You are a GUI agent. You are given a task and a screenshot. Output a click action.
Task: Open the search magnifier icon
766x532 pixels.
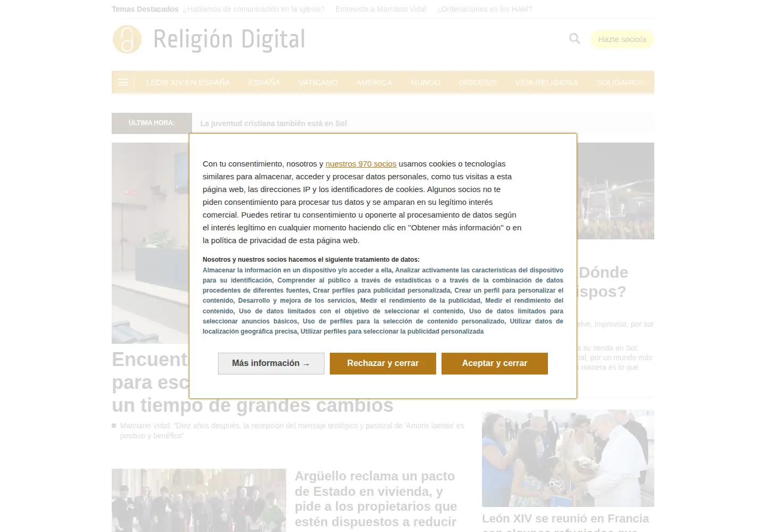[574, 39]
